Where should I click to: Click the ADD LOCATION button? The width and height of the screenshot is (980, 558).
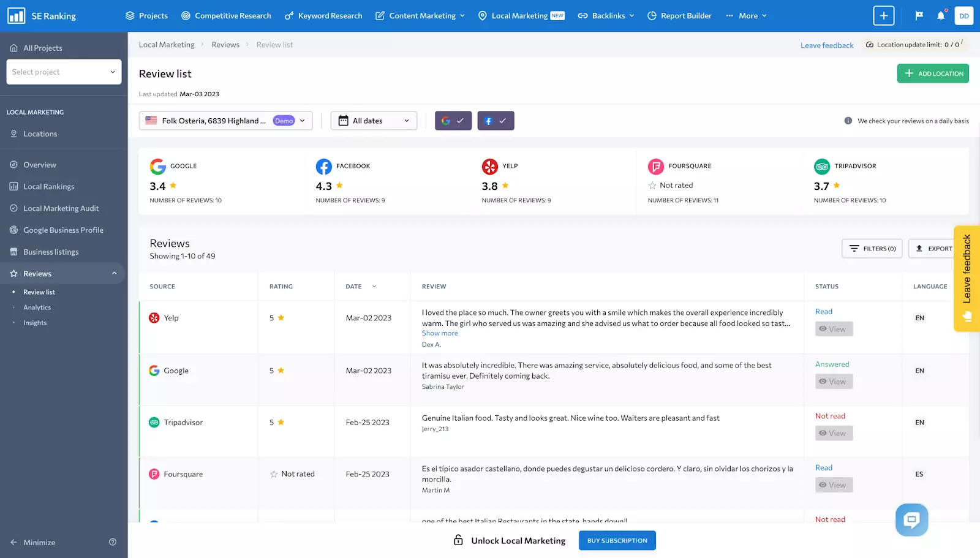tap(933, 74)
